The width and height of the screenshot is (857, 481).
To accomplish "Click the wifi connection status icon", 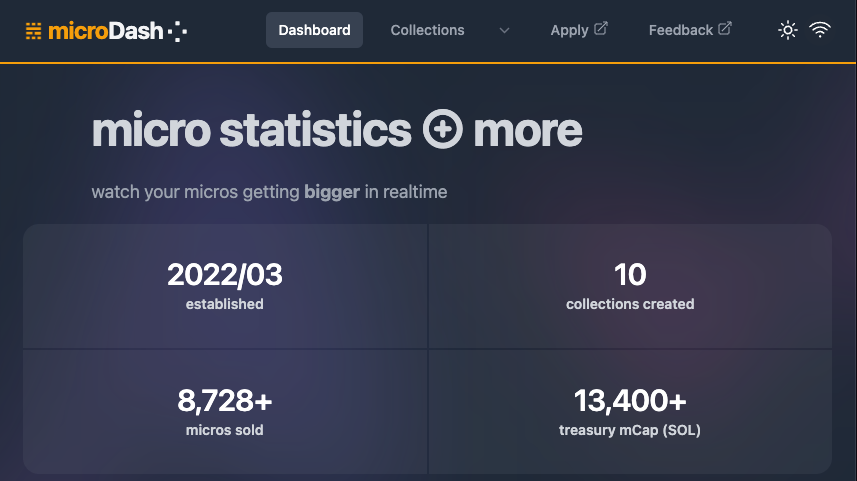I will [x=820, y=30].
